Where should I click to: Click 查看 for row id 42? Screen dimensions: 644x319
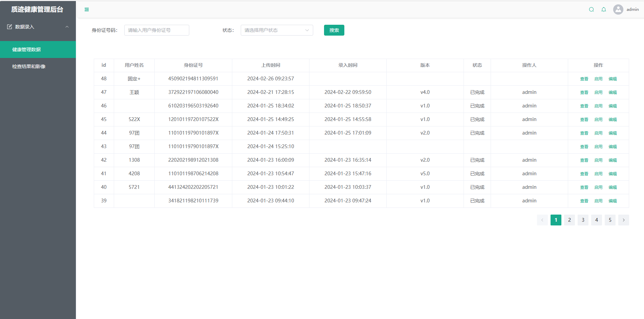click(584, 160)
